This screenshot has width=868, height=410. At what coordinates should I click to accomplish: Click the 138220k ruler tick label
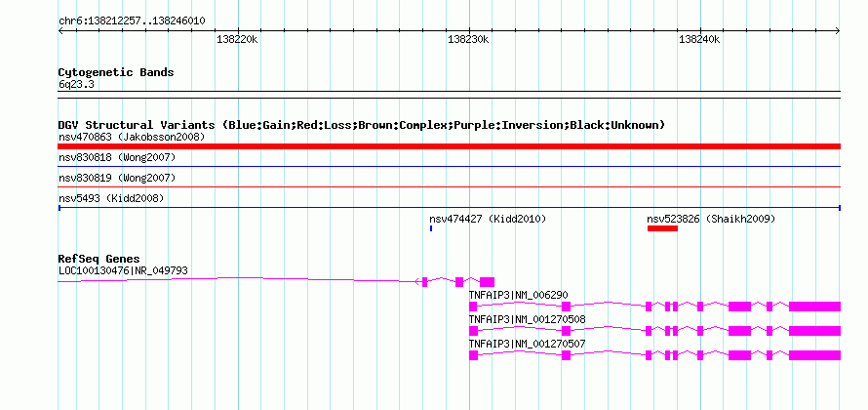tap(238, 39)
